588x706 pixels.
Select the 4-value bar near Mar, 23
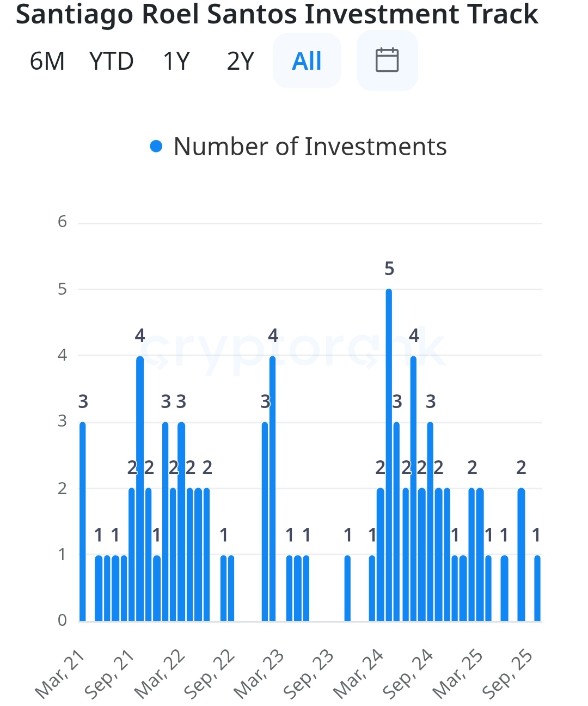click(x=272, y=489)
